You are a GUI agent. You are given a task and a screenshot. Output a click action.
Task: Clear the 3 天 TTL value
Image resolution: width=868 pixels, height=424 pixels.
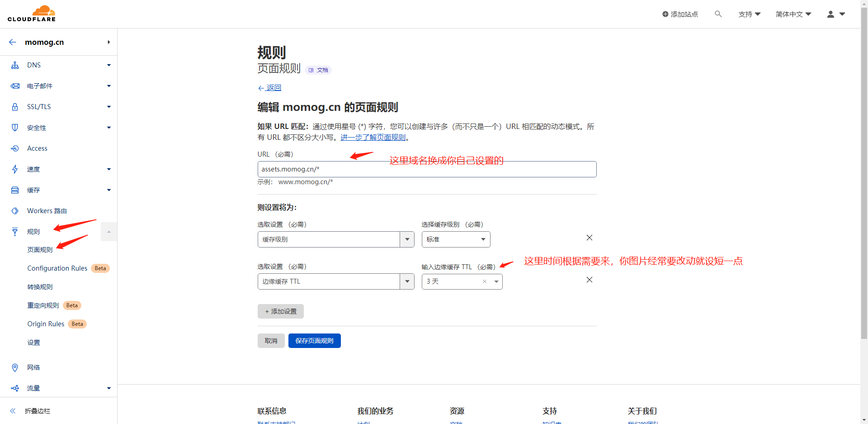[484, 281]
